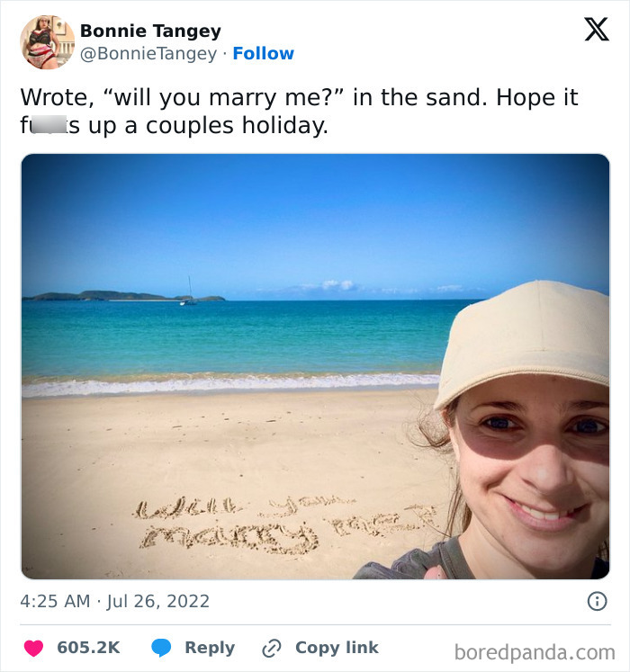Click the X logo in the corner

pyautogui.click(x=596, y=30)
